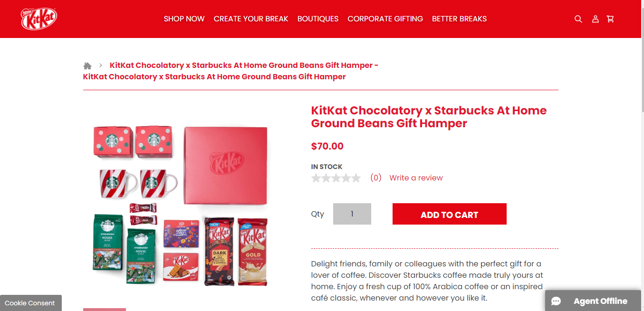The image size is (644, 311).
Task: Click the Qty quantity input field
Action: [352, 214]
